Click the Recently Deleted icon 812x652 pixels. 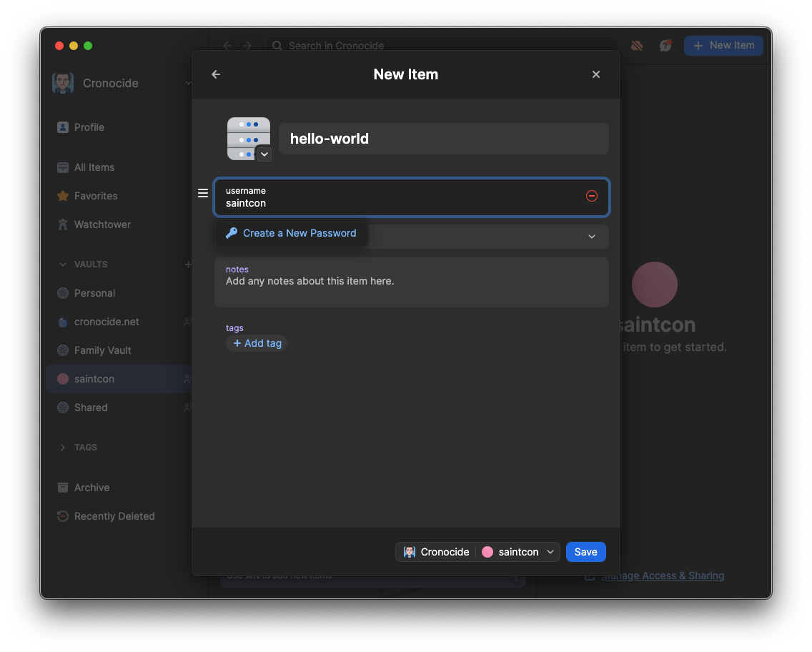(63, 516)
